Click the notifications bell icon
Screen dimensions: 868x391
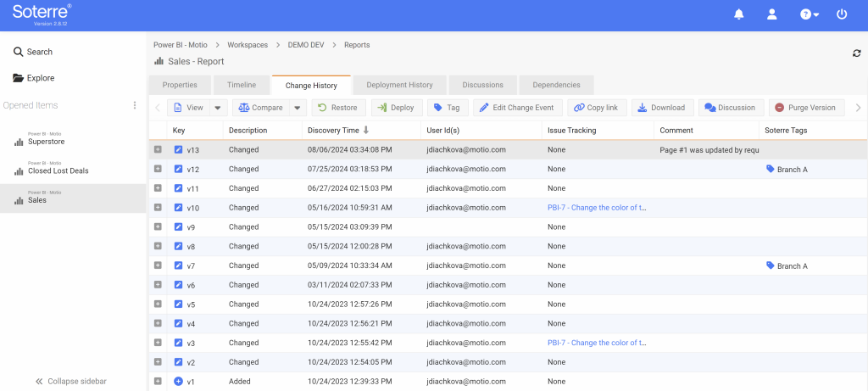[738, 14]
